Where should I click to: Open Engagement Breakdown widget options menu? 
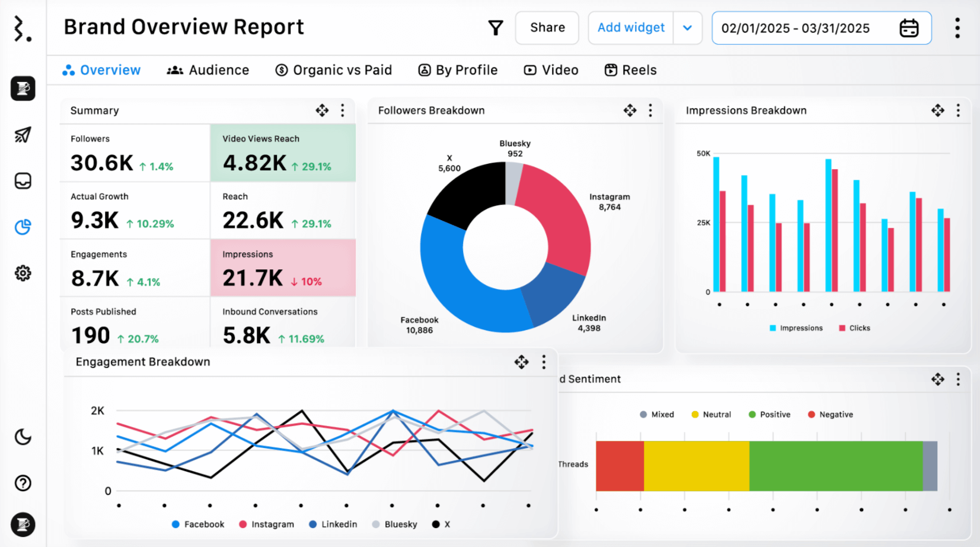click(544, 362)
